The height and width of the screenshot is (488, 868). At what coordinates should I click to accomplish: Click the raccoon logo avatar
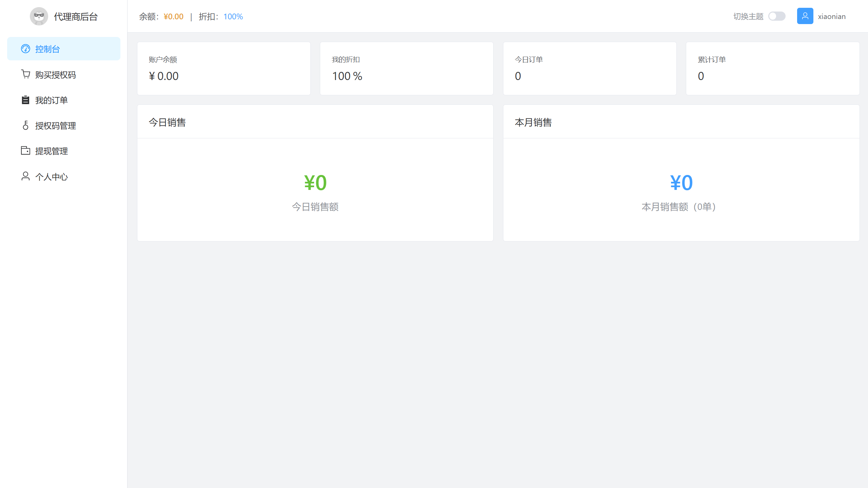(x=39, y=16)
